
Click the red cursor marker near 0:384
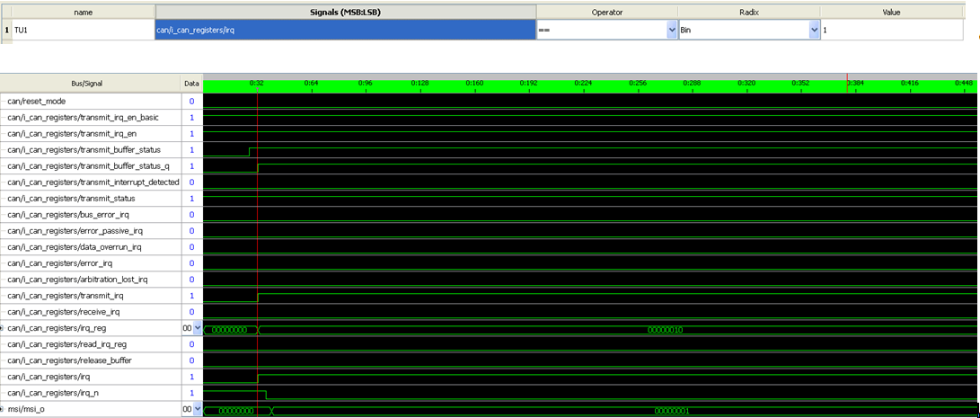(x=847, y=83)
